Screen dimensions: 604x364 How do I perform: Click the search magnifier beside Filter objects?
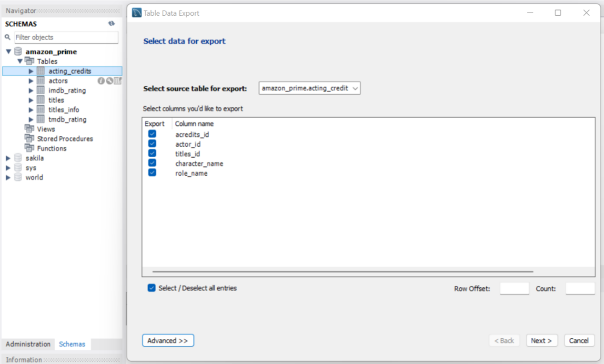coord(7,37)
